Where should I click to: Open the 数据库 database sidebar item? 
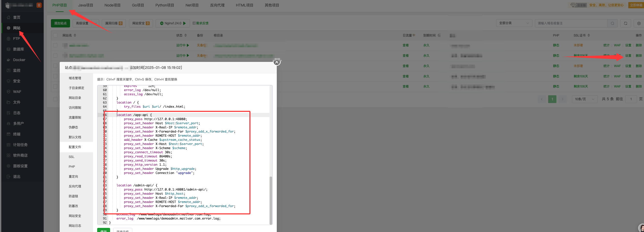click(x=18, y=49)
